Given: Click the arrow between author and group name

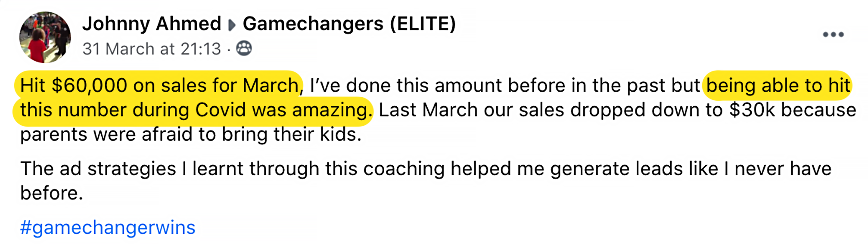Looking at the screenshot, I should pos(232,25).
